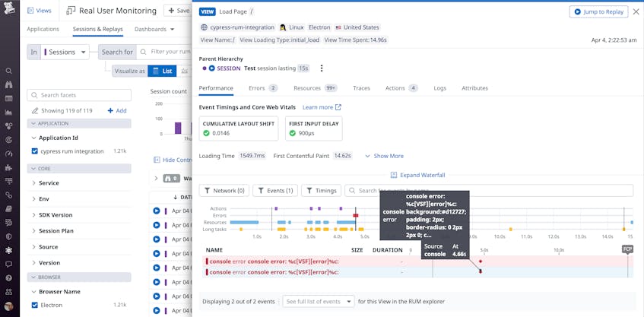
Task: Expand the SDK Version facet
Action: [x=33, y=215]
